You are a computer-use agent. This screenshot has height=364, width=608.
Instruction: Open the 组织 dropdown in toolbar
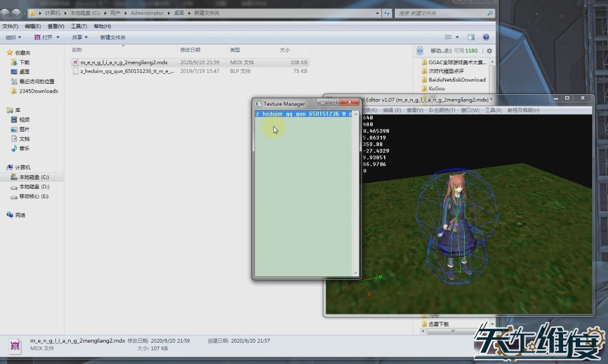click(x=13, y=37)
